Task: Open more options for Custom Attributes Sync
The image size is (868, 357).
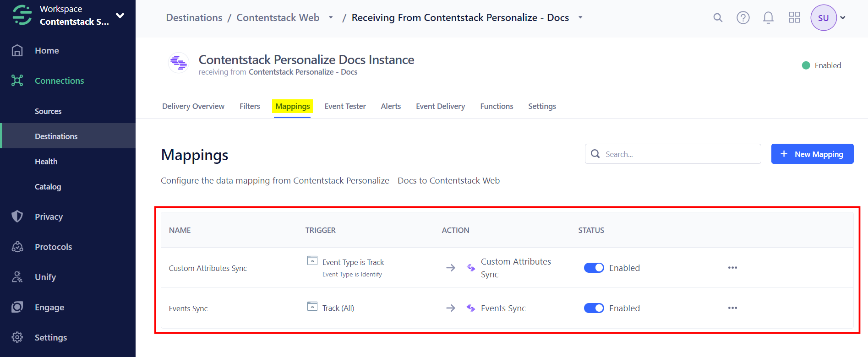Action: (732, 268)
